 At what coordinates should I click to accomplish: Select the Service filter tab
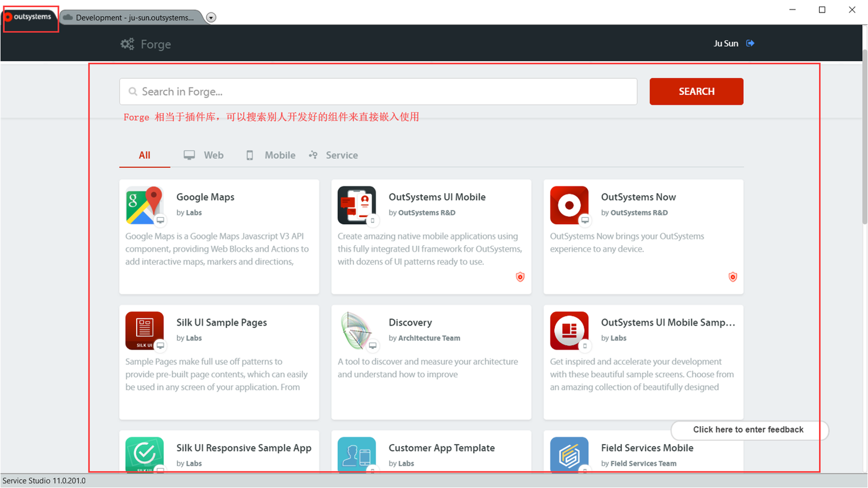point(333,155)
